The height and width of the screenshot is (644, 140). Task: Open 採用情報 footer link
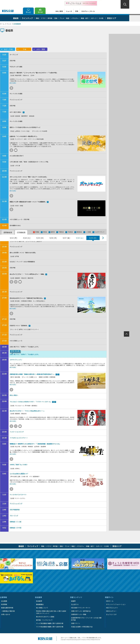[4, 604]
